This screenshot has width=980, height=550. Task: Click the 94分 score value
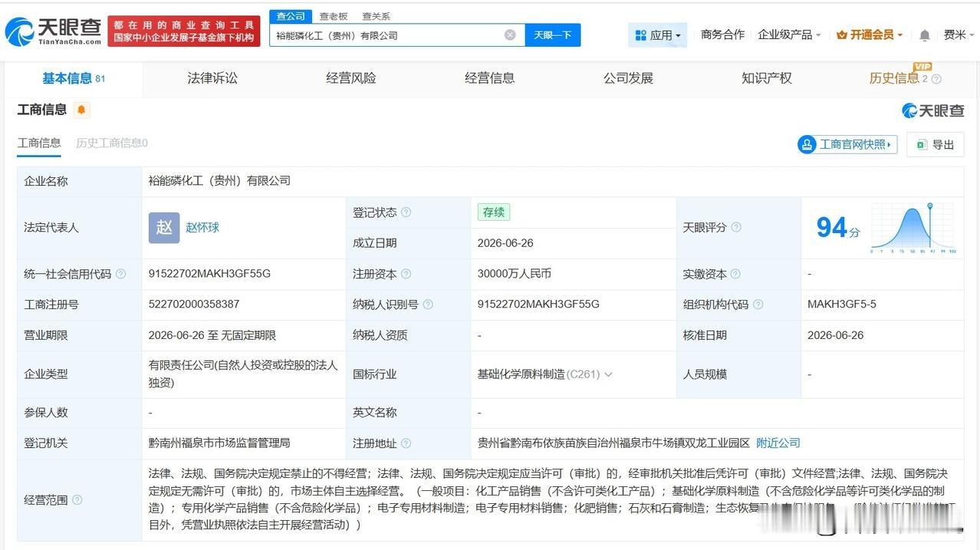[837, 228]
